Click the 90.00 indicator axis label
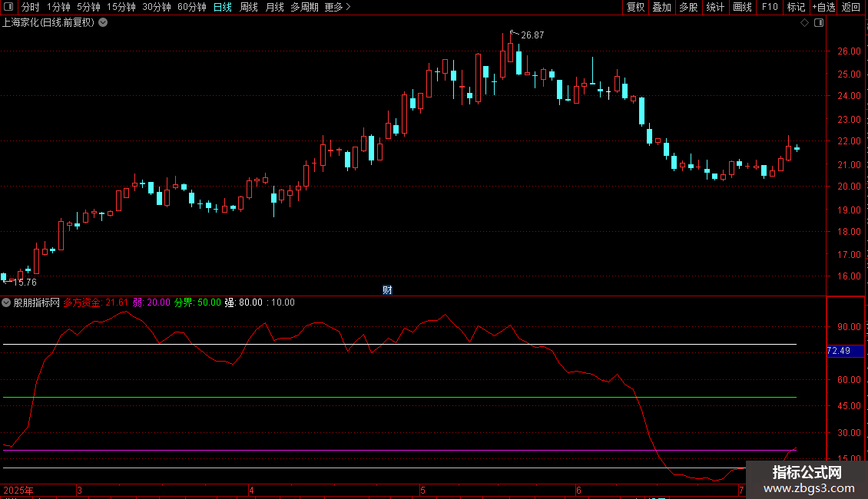The image size is (868, 499). (x=849, y=326)
